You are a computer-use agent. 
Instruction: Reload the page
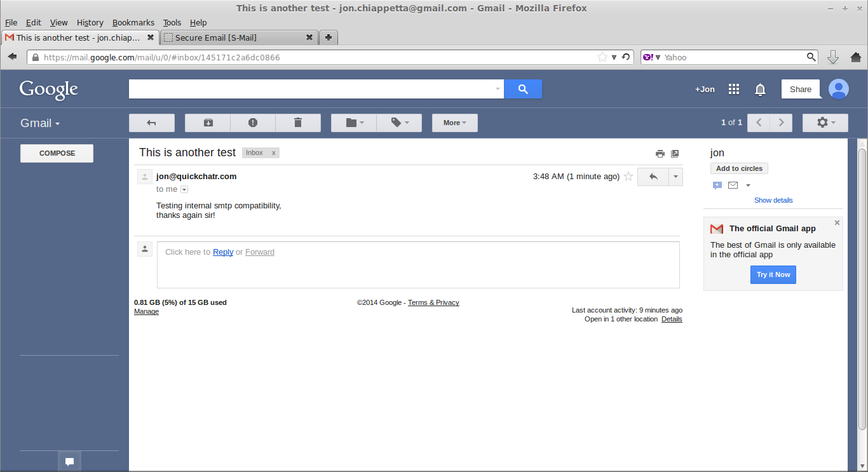point(626,57)
